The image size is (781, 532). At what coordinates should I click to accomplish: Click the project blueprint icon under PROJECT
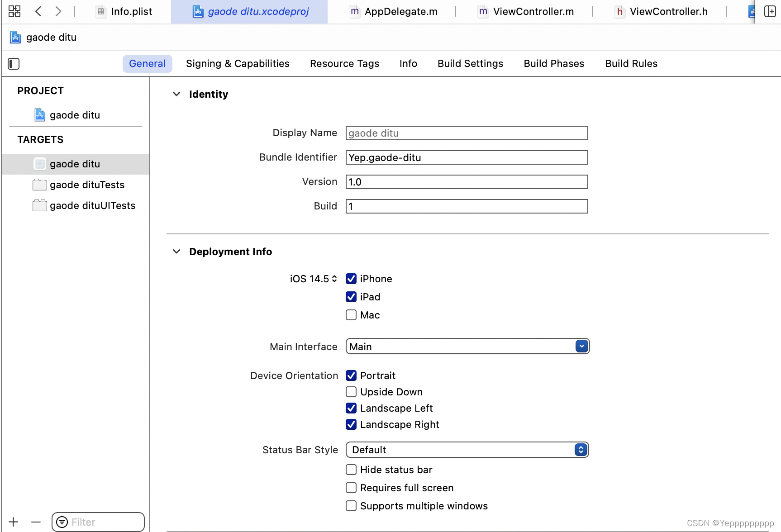(40, 115)
